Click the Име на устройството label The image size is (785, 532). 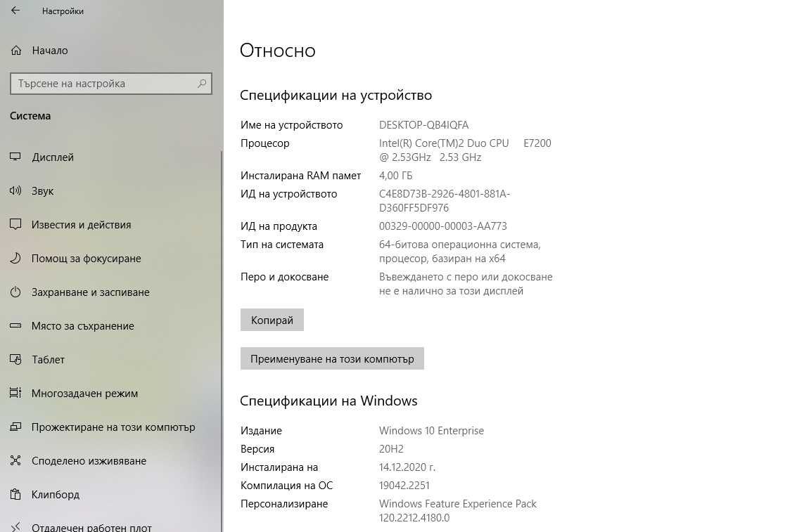pyautogui.click(x=291, y=125)
